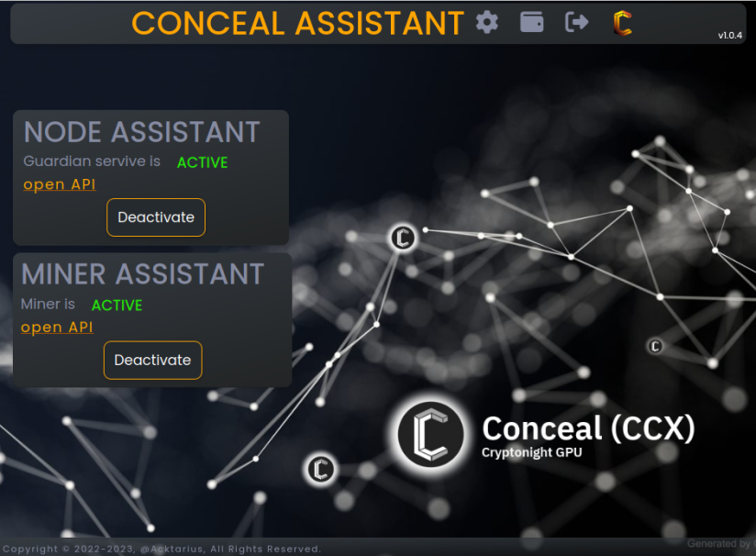This screenshot has width=756, height=556.
Task: Open API link under Node Assistant
Action: [x=60, y=184]
